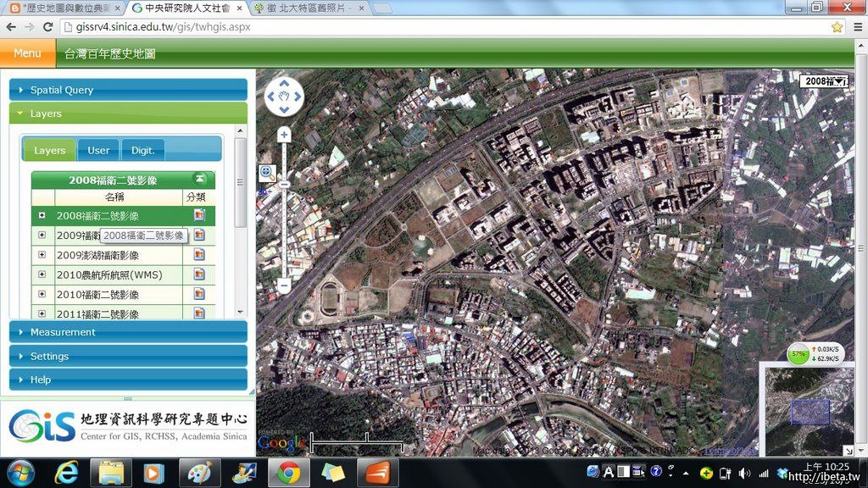Click the magnifier zoom tool on map
The height and width of the screenshot is (488, 868).
[266, 173]
